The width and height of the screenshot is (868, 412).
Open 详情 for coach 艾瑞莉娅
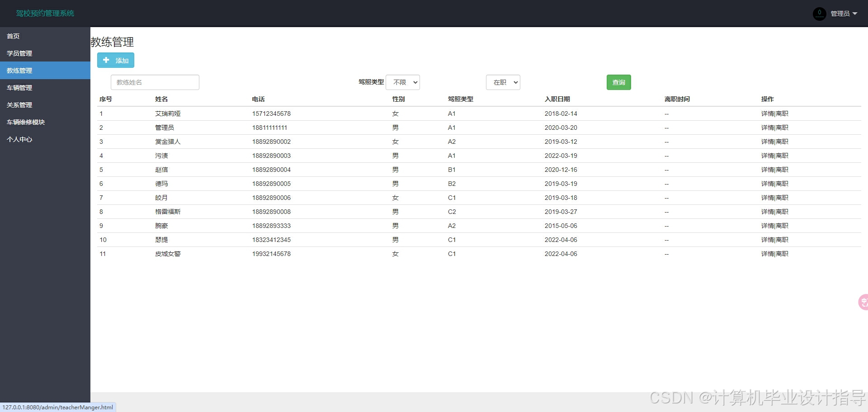[768, 114]
